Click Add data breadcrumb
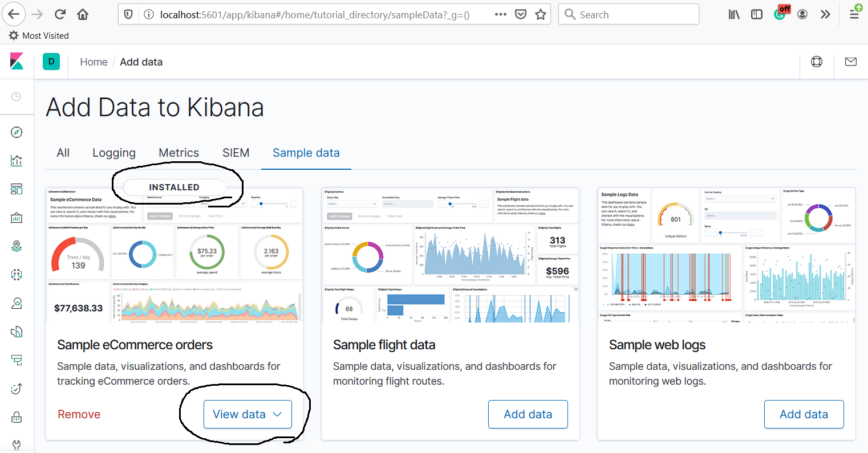Screen dimensions: 868x453 [141, 62]
